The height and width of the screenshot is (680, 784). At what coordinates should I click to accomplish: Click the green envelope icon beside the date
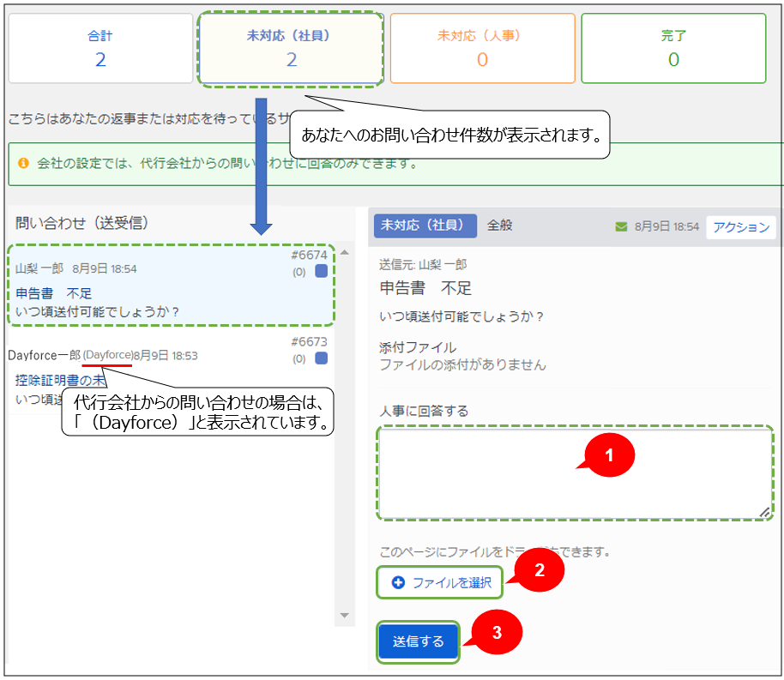[622, 227]
